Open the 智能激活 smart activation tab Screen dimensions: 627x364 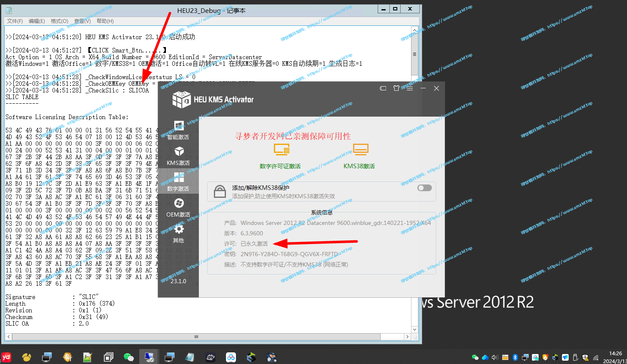(x=178, y=130)
